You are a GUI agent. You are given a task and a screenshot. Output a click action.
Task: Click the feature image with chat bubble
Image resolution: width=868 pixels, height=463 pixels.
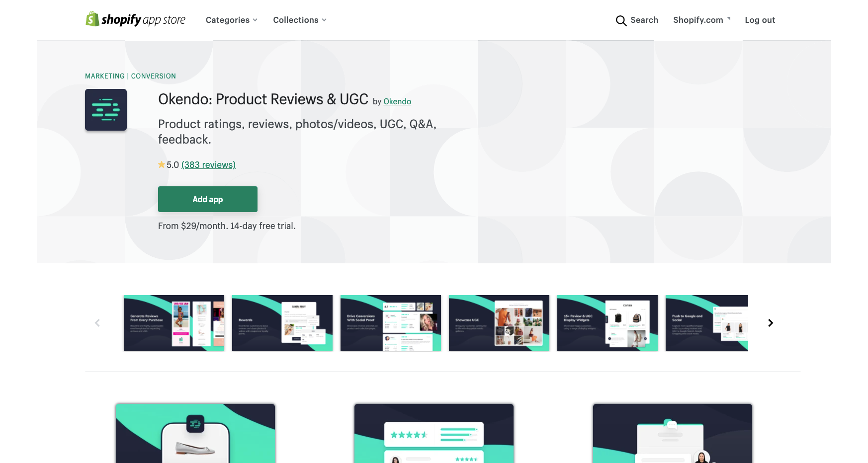[x=673, y=433]
